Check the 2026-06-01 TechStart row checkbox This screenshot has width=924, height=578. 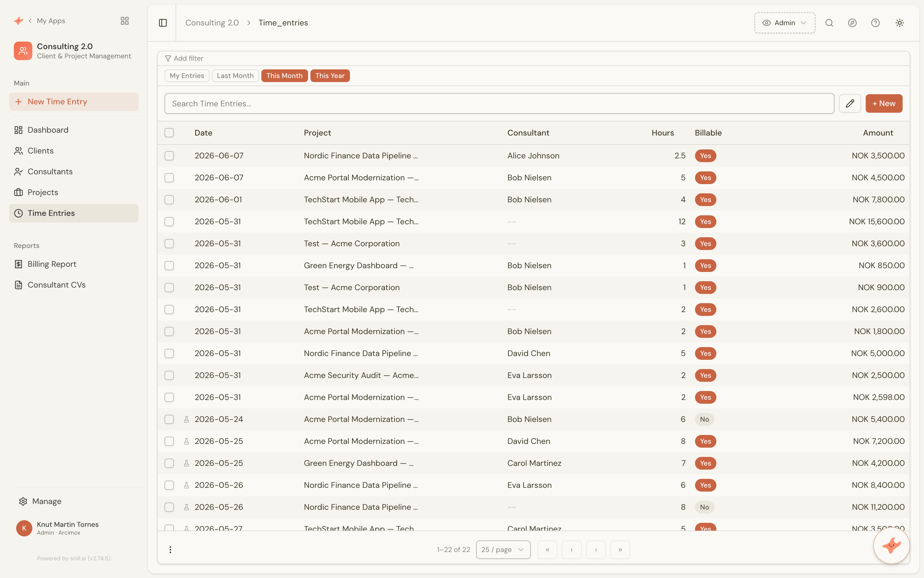click(x=169, y=199)
